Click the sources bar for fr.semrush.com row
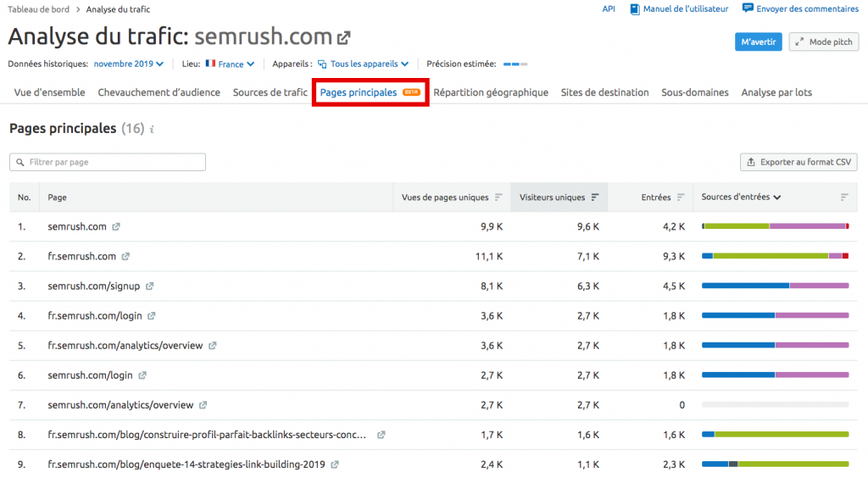 pyautogui.click(x=775, y=256)
